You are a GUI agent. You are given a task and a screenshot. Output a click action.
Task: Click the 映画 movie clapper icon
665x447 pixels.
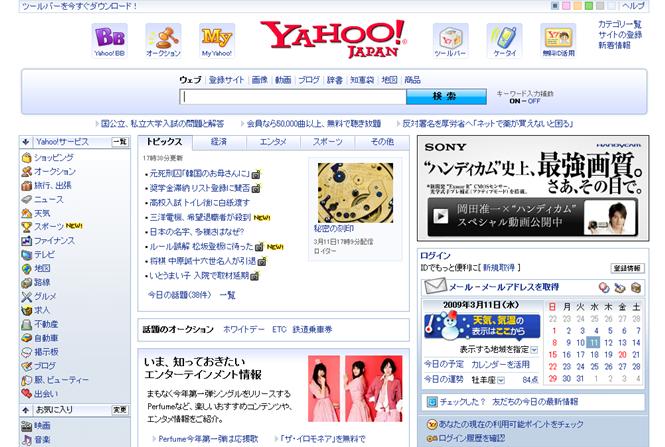pyautogui.click(x=27, y=425)
